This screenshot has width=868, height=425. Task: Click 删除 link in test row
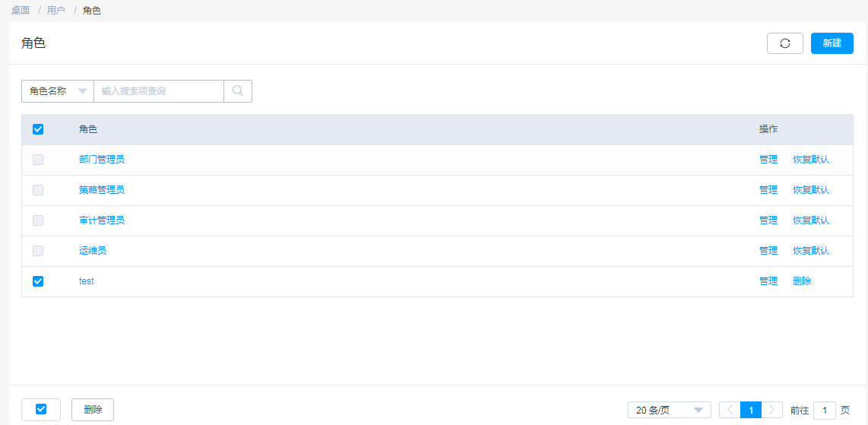802,281
